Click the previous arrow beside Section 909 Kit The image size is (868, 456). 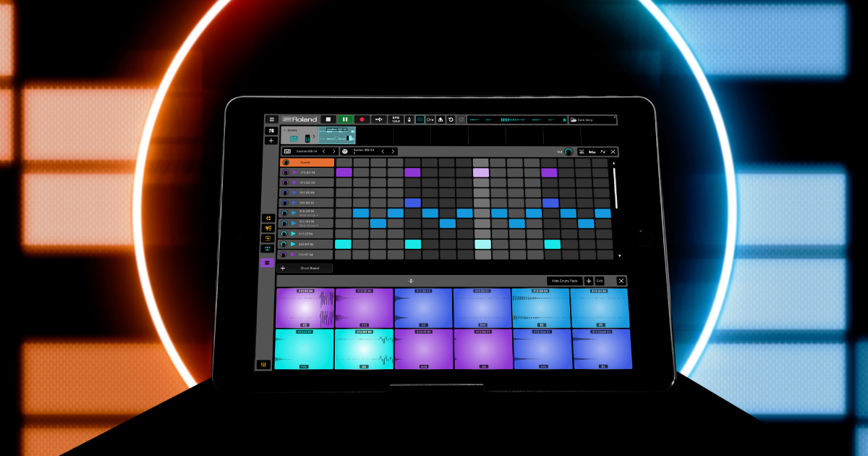[383, 151]
